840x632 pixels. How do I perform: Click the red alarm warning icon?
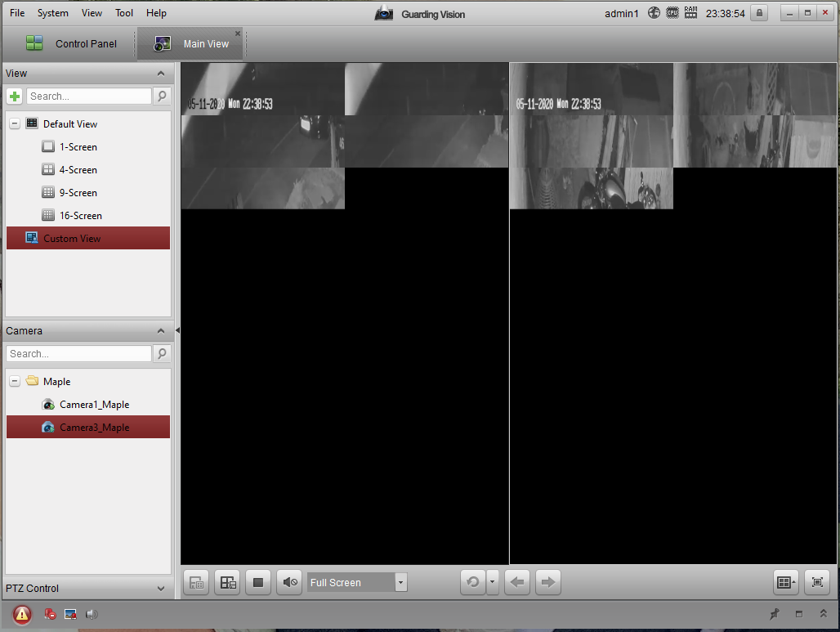coord(22,614)
